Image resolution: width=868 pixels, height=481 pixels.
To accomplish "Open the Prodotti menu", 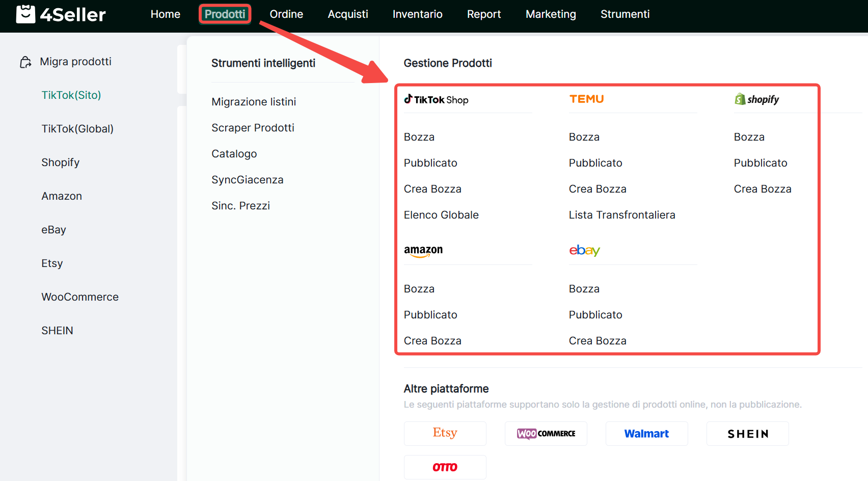I will (225, 14).
